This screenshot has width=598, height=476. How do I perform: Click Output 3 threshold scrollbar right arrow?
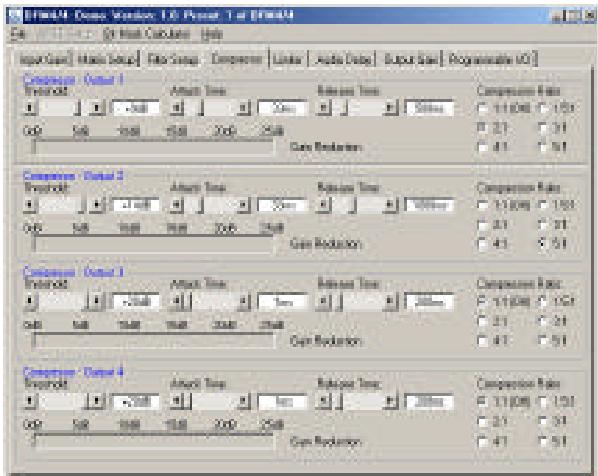pyautogui.click(x=97, y=301)
